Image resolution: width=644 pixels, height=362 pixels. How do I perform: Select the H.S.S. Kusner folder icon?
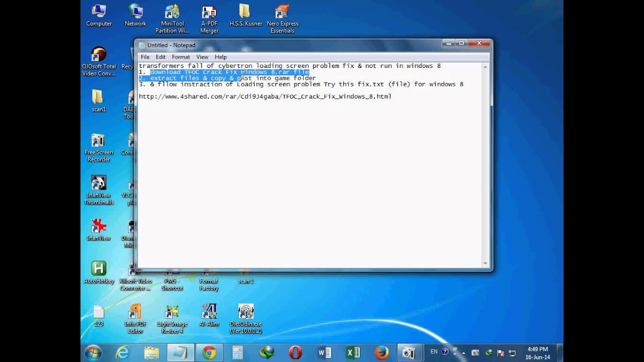tap(246, 16)
